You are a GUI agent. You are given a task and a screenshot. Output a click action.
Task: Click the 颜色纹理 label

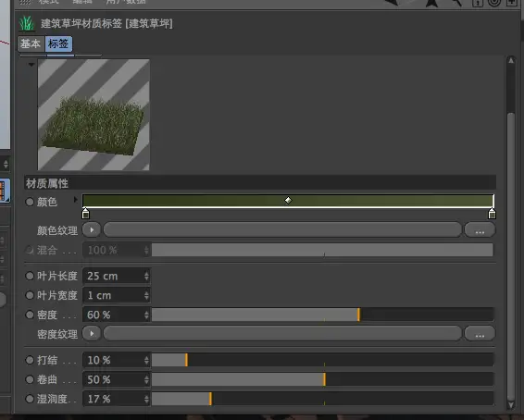(x=57, y=230)
